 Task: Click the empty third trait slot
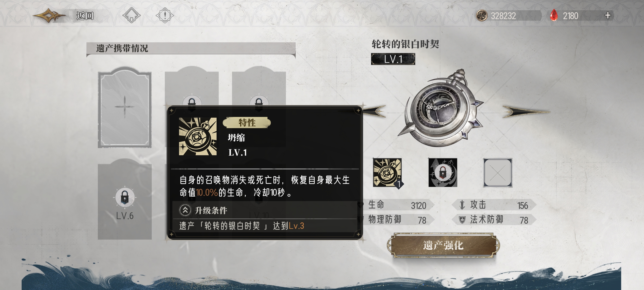[x=497, y=172]
